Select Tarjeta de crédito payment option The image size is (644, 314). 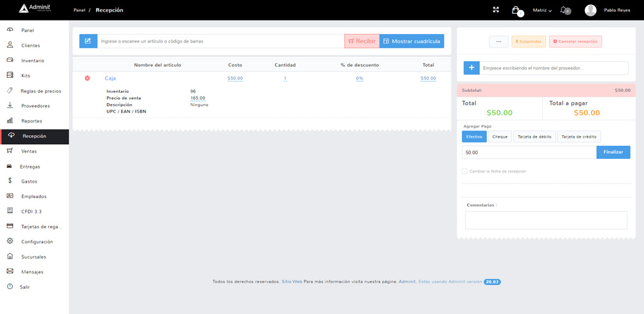(x=578, y=136)
